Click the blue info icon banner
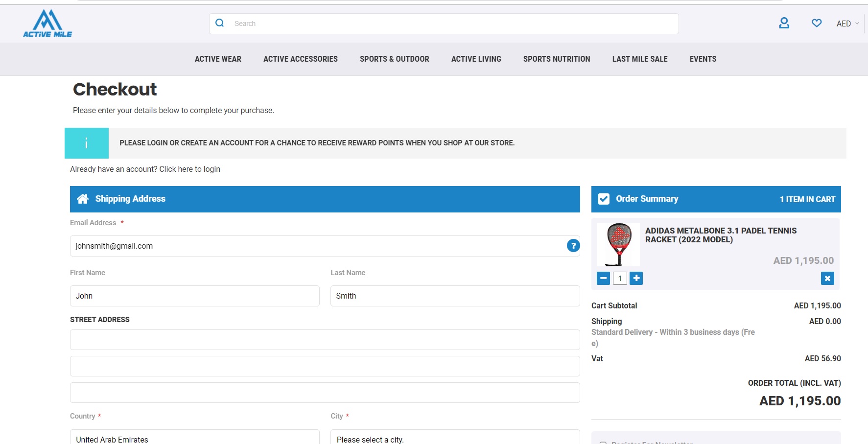This screenshot has height=444, width=868. coord(87,143)
